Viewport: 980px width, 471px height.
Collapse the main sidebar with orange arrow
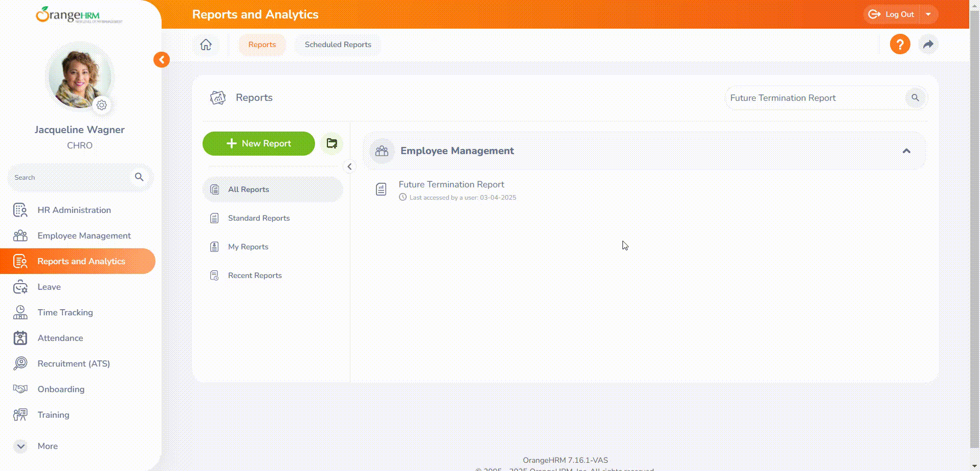(162, 60)
